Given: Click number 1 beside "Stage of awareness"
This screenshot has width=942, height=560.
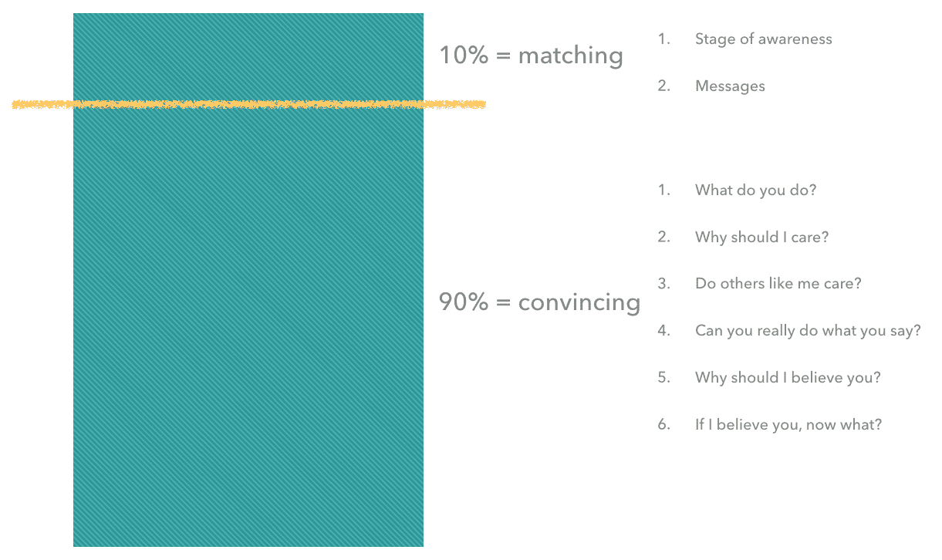Looking at the screenshot, I should click(663, 39).
